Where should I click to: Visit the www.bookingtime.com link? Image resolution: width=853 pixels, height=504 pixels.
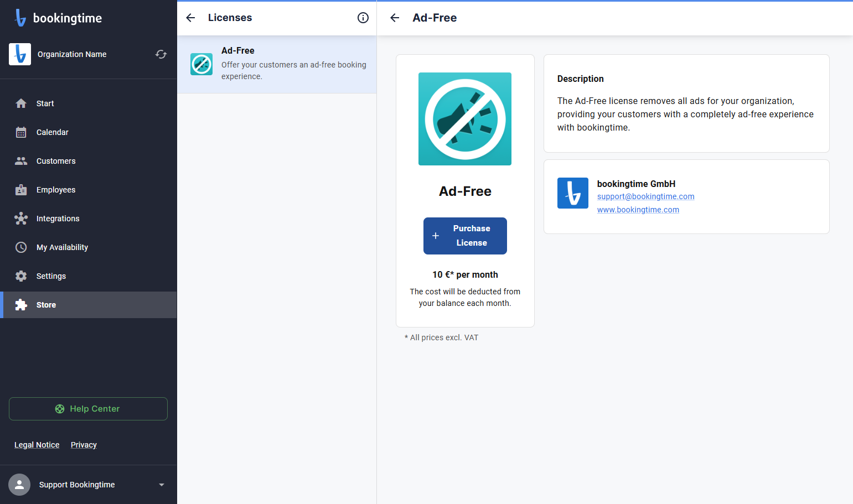click(638, 210)
